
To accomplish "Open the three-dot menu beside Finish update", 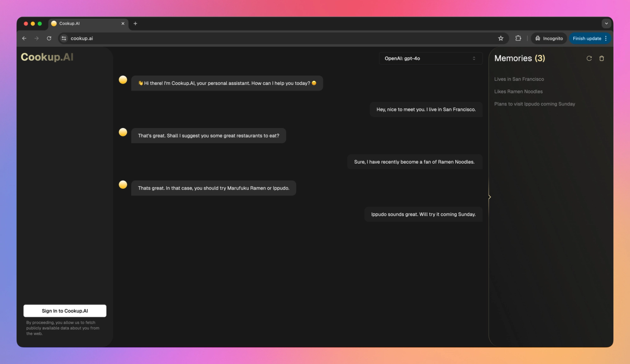I will [606, 38].
